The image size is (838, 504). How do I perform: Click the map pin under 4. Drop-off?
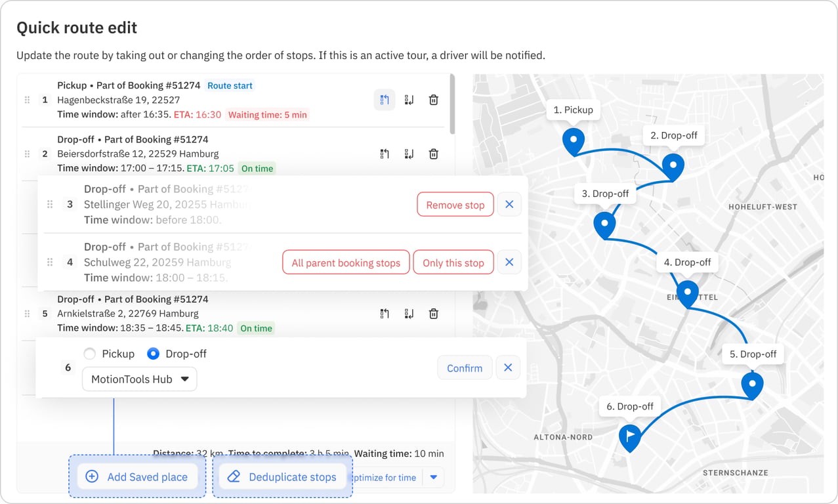pyautogui.click(x=687, y=294)
